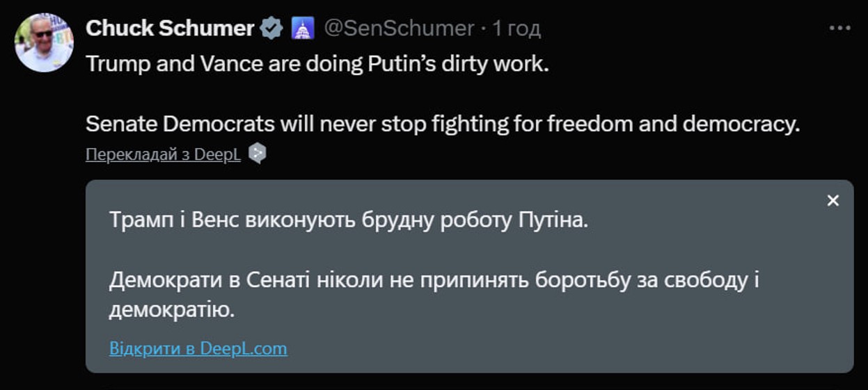Screen dimensions: 868x390
Task: Open Chuck Schumer's profile picture
Action: [x=44, y=42]
